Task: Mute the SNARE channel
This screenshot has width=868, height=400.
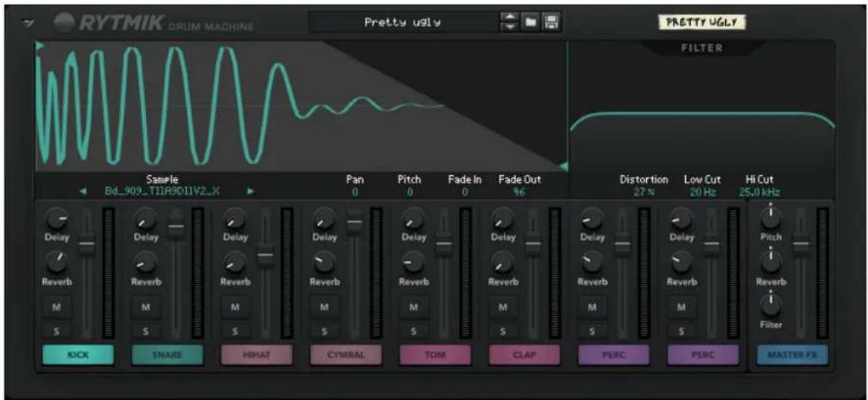Action: coord(146,307)
